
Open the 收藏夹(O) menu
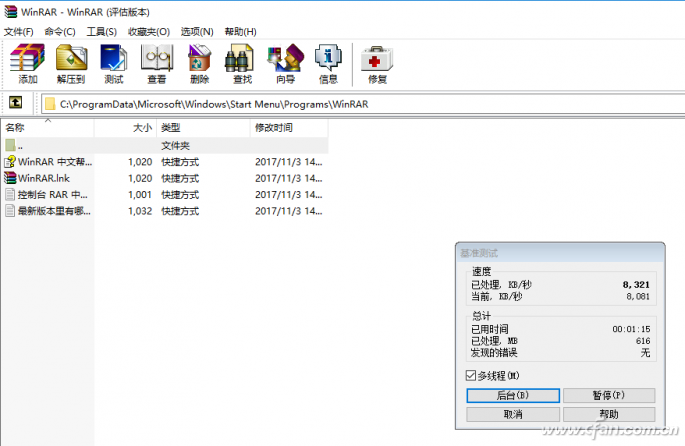point(149,31)
